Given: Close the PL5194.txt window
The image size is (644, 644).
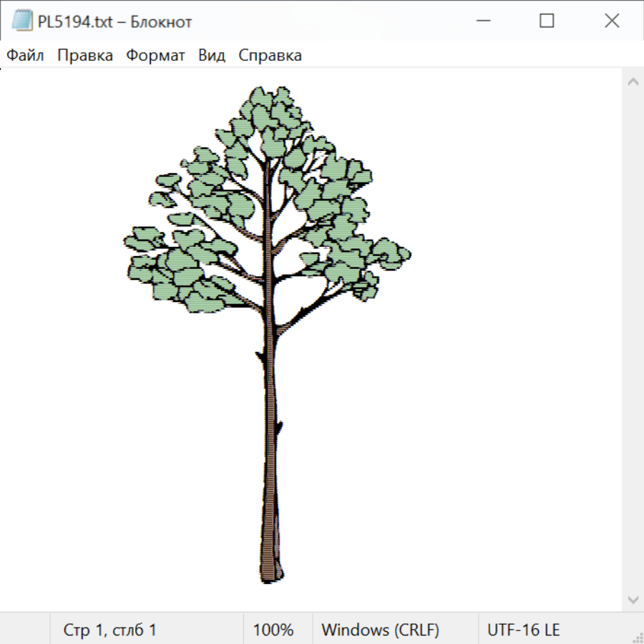Looking at the screenshot, I should [x=612, y=21].
